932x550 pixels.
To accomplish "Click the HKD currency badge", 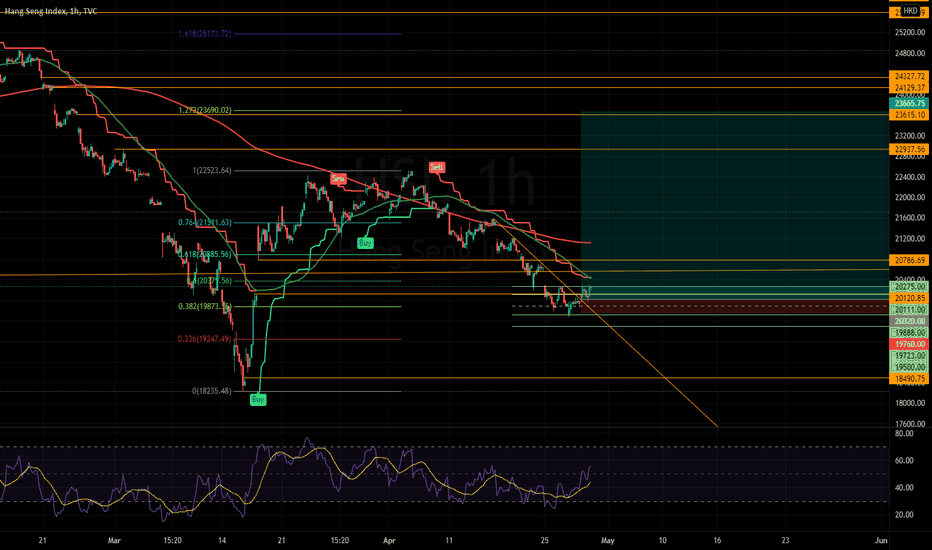I will coord(910,11).
